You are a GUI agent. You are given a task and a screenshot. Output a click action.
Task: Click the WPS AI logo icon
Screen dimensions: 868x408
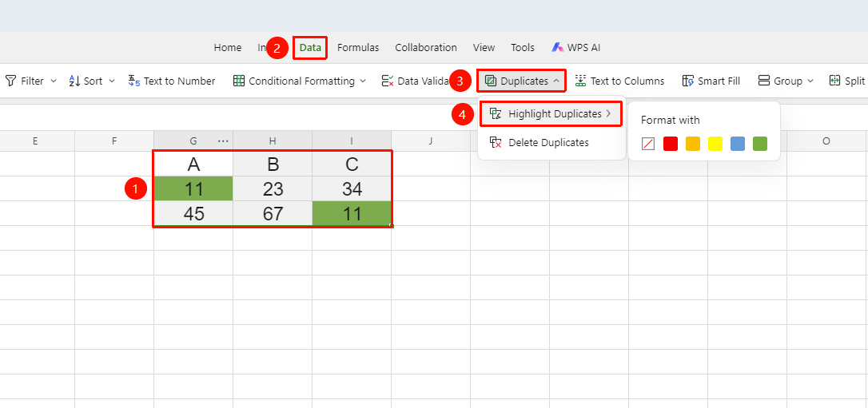557,48
